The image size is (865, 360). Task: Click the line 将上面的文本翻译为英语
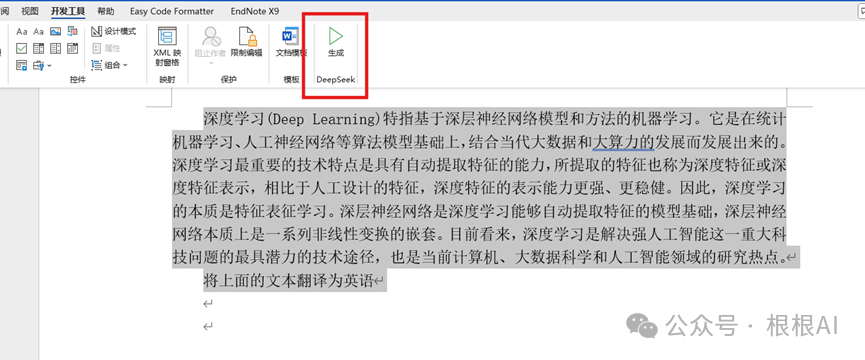click(x=289, y=280)
